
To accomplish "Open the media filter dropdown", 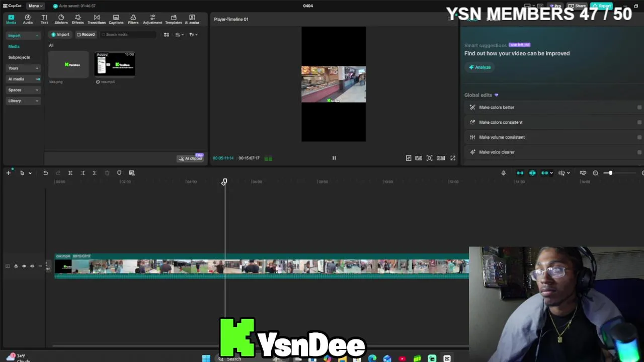I will tap(193, 35).
